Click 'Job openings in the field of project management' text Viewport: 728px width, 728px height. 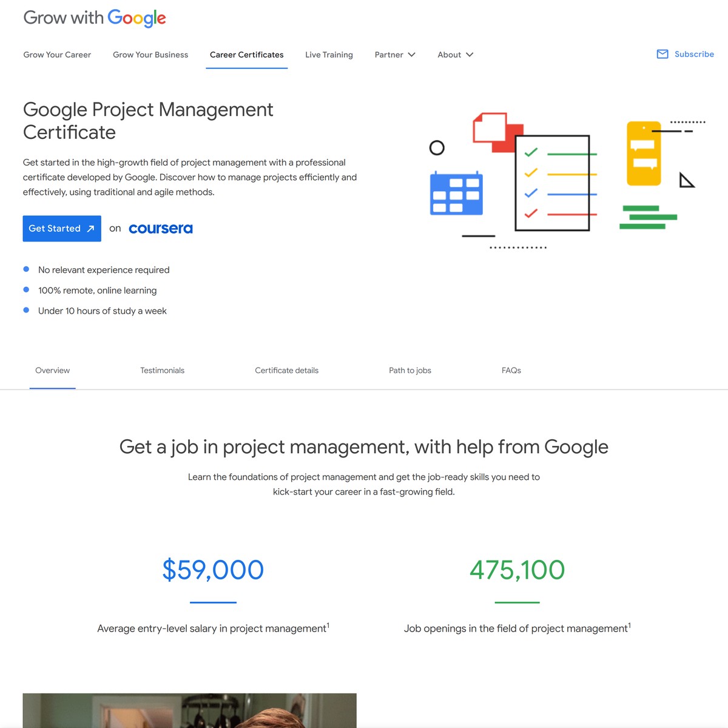tap(517, 629)
